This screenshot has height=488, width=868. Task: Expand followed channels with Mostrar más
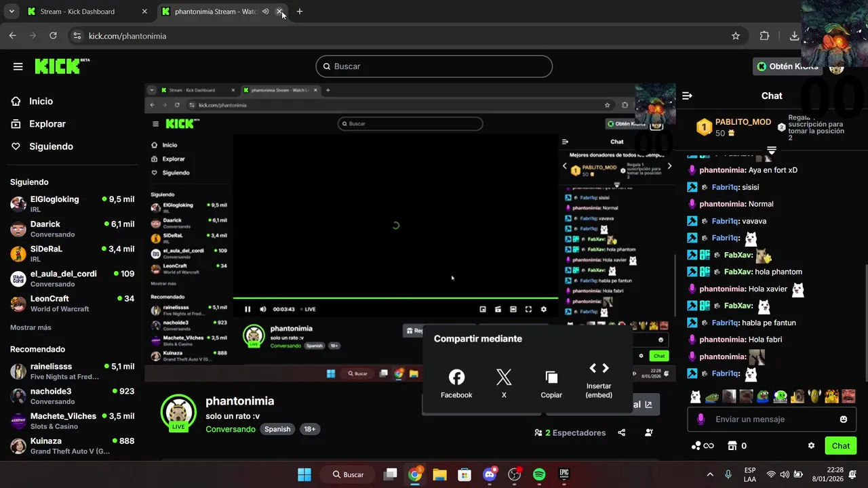point(31,327)
